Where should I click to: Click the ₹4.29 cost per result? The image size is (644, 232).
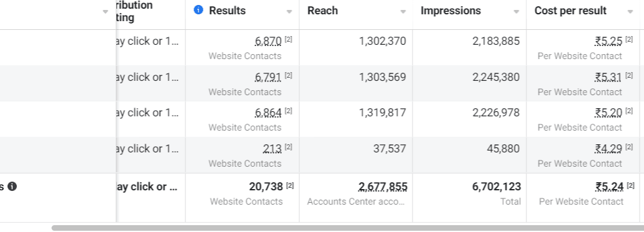coord(609,149)
